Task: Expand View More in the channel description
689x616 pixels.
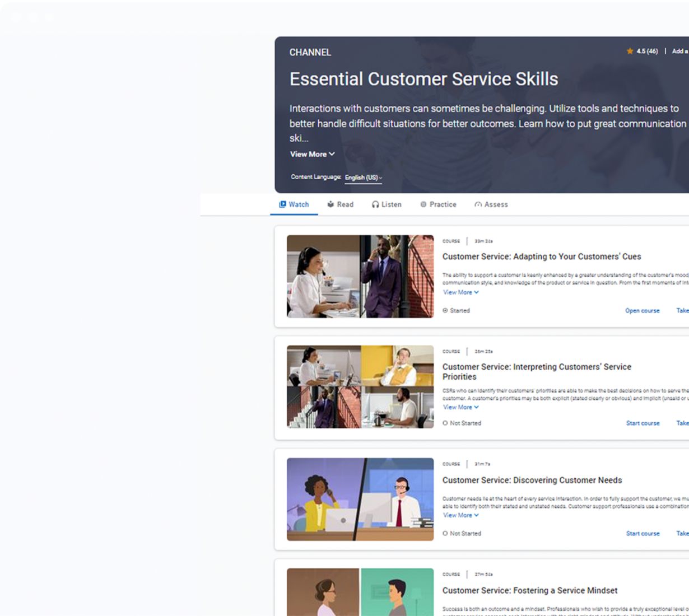Action: click(312, 154)
